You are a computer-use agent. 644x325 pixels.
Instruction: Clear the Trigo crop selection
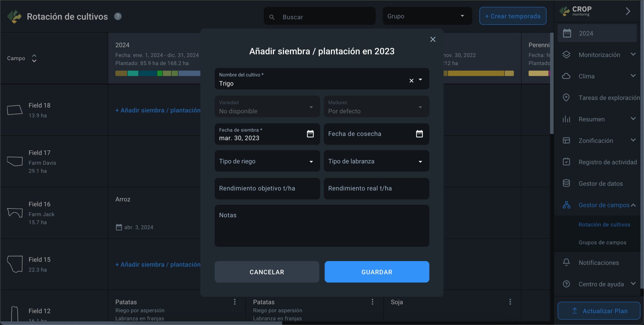pos(411,80)
